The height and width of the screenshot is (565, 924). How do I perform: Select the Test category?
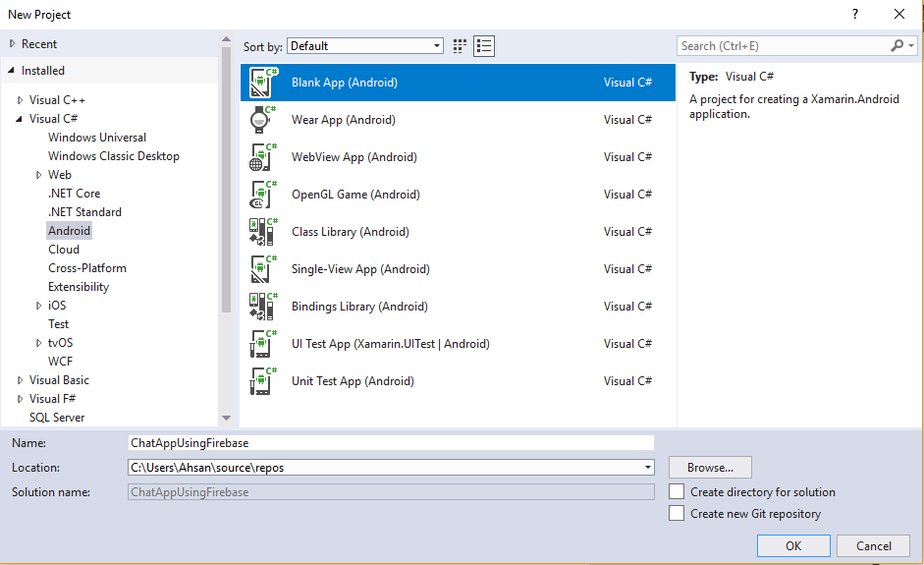point(58,324)
